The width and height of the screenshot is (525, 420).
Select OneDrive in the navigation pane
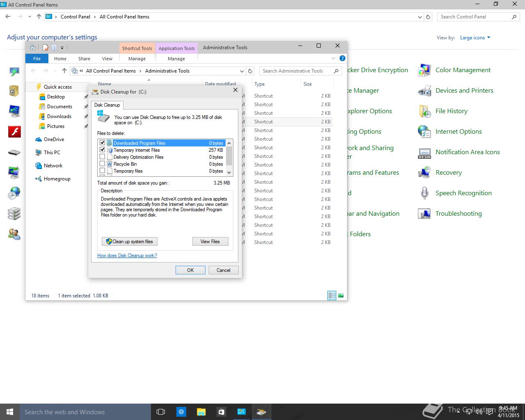(54, 139)
